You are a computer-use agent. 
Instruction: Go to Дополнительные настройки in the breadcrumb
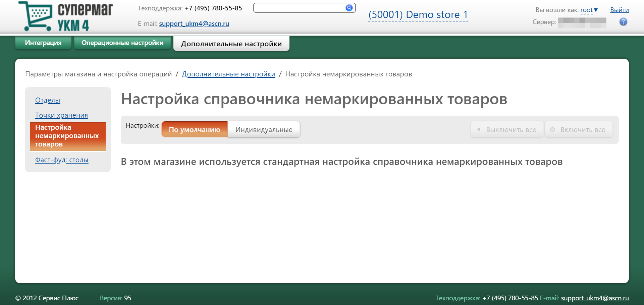228,74
